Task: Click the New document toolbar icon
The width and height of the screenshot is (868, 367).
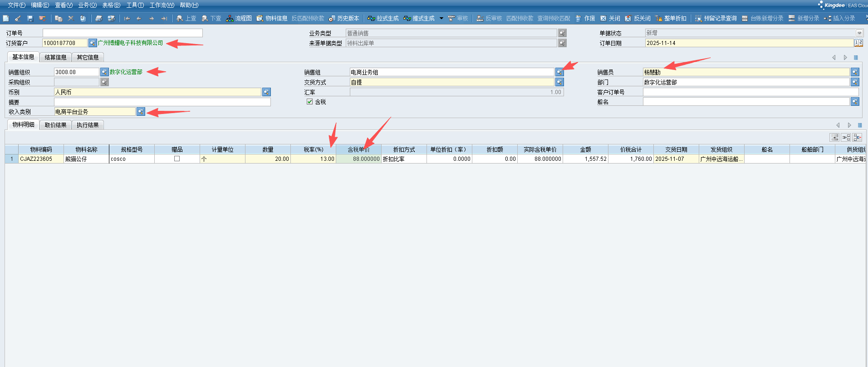Action: click(x=6, y=19)
